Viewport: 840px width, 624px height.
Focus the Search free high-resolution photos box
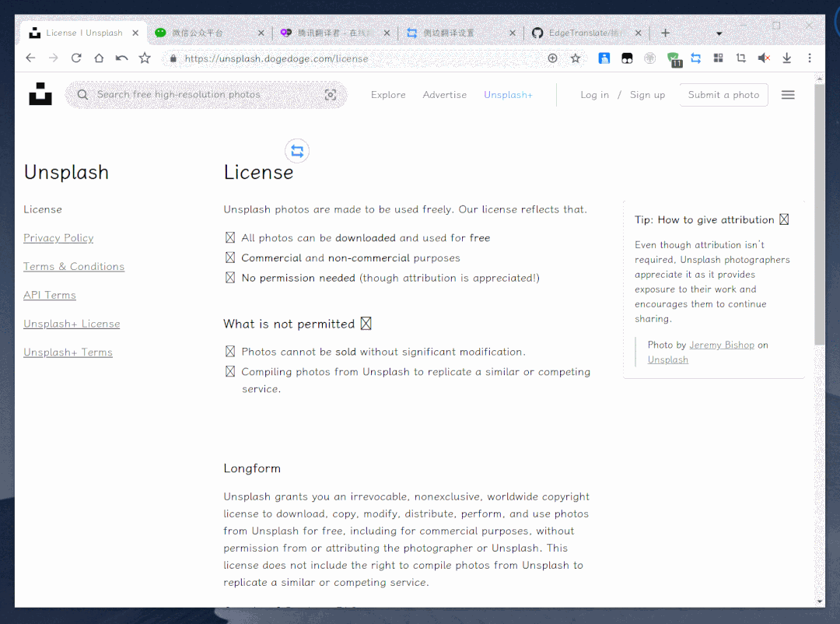pos(206,95)
